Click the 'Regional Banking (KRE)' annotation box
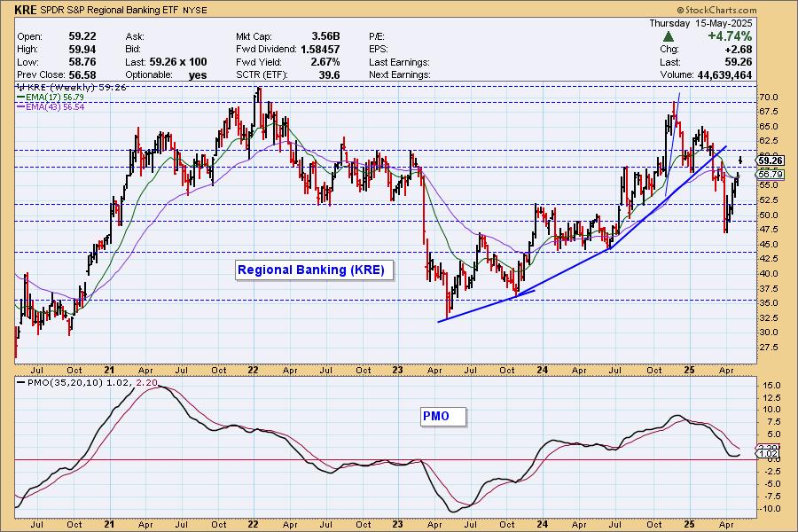The width and height of the screenshot is (798, 532). 315,270
